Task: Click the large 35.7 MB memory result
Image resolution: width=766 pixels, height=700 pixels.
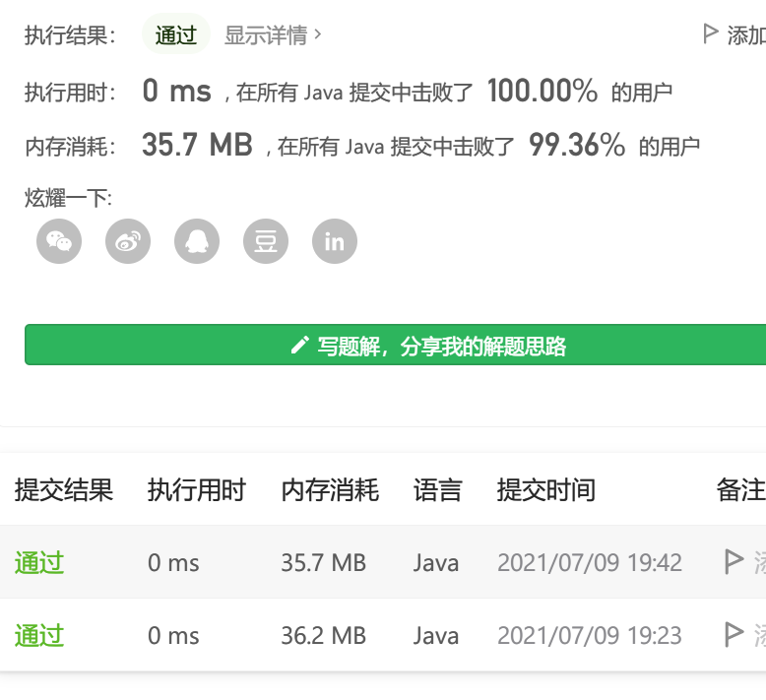Action: [x=197, y=145]
